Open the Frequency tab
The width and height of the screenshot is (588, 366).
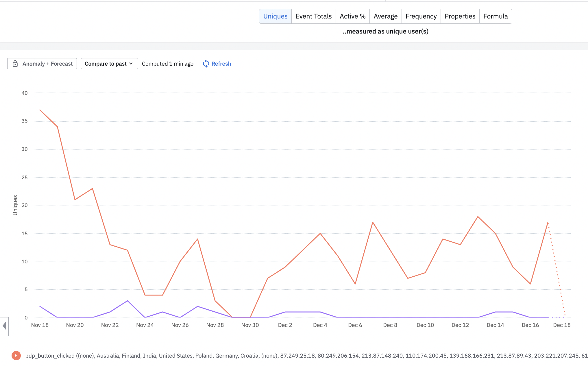pos(421,16)
